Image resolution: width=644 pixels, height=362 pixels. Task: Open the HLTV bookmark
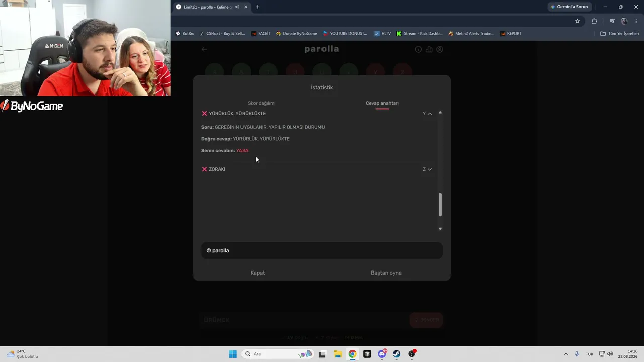click(382, 34)
